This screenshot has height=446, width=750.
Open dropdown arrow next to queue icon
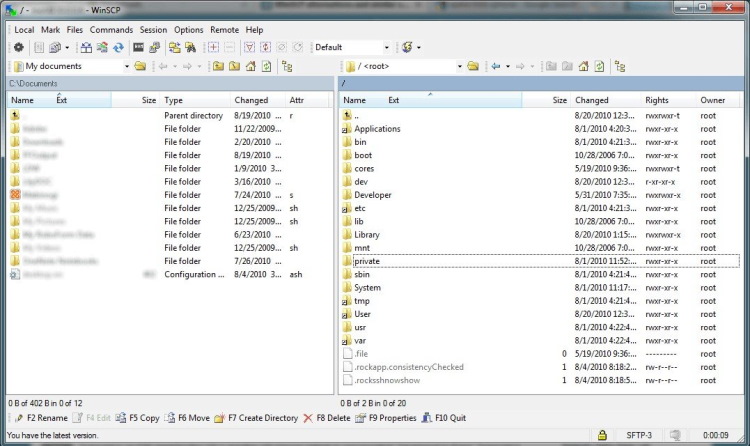coord(67,47)
